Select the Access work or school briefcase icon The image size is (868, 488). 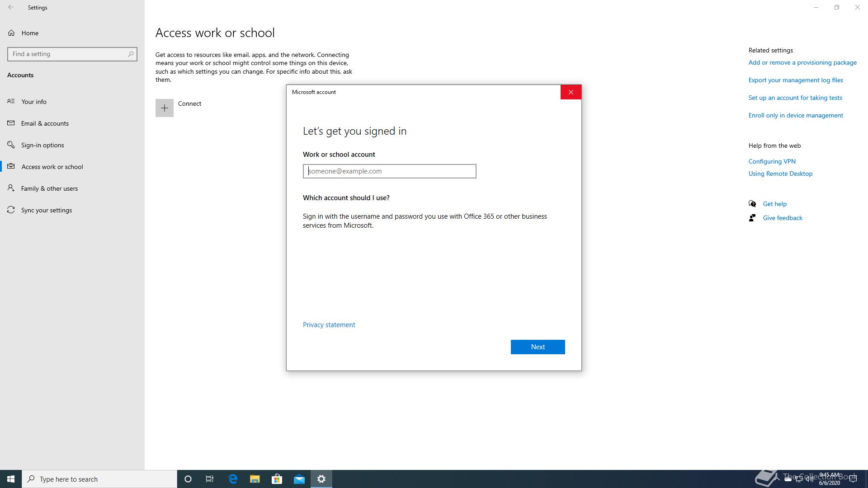pos(11,166)
